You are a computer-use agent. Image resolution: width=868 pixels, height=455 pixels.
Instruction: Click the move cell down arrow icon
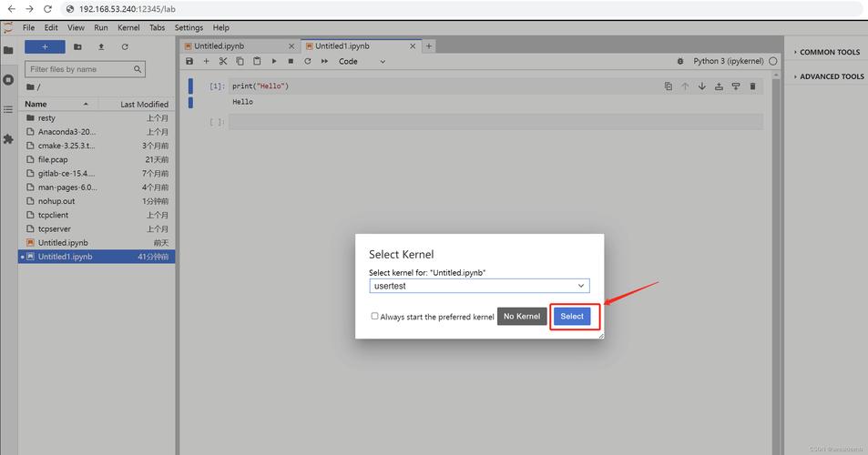click(x=702, y=86)
